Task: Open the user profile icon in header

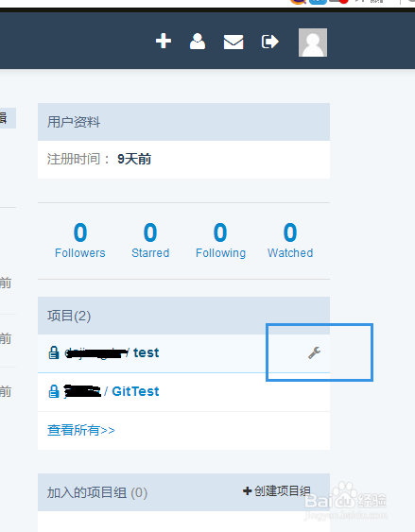Action: coord(198,42)
